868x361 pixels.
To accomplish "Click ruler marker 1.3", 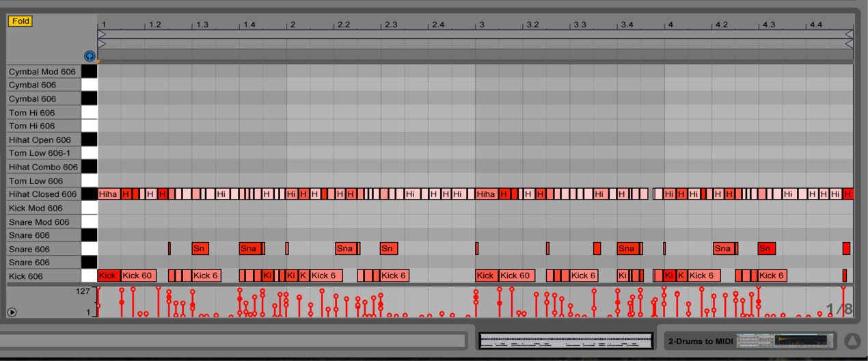I will (x=202, y=25).
